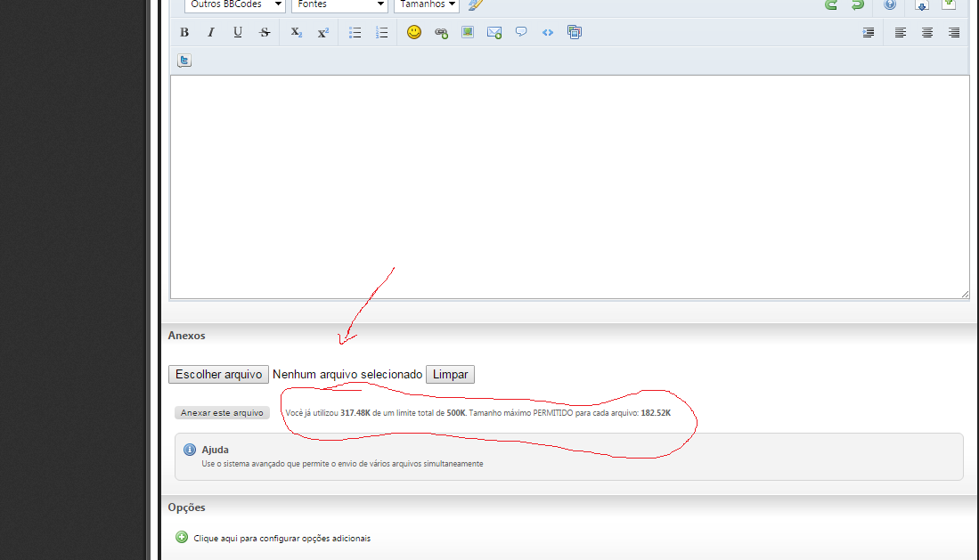The height and width of the screenshot is (560, 979).
Task: Click Escolher arquivo button
Action: tap(218, 374)
